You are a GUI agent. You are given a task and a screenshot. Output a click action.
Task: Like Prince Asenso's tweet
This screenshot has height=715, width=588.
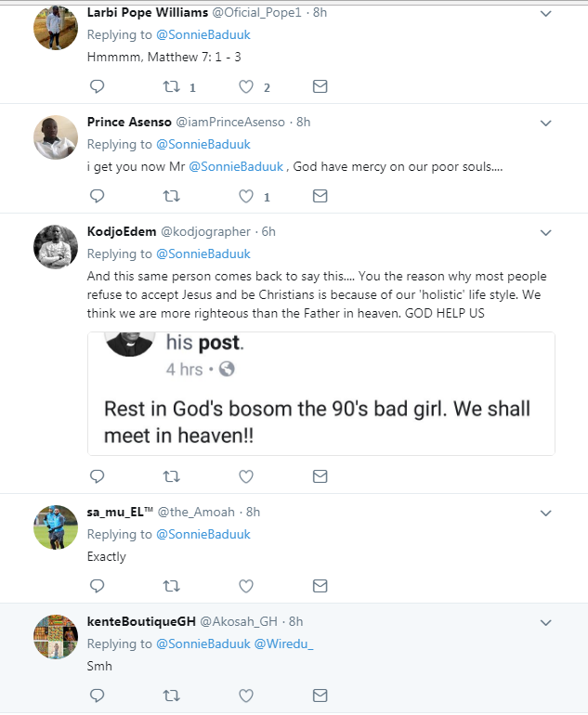246,196
